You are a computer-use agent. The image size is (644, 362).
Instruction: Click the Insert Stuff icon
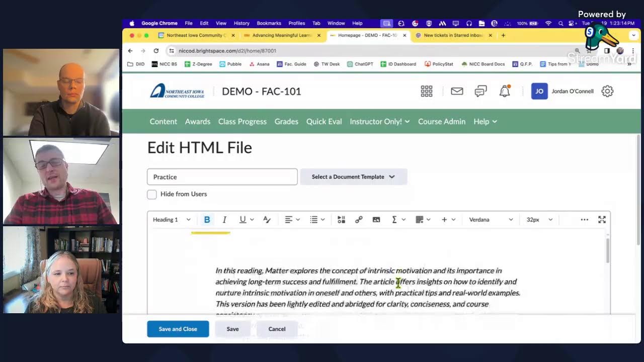coord(341,220)
